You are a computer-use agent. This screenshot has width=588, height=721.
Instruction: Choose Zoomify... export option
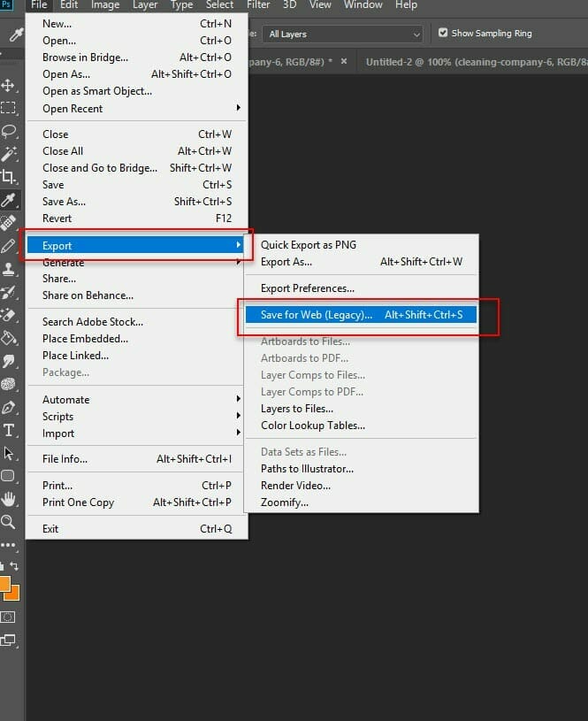click(x=361, y=502)
